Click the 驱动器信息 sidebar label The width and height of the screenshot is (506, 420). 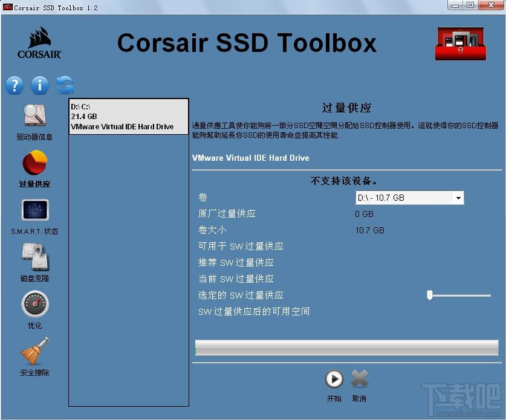click(35, 137)
